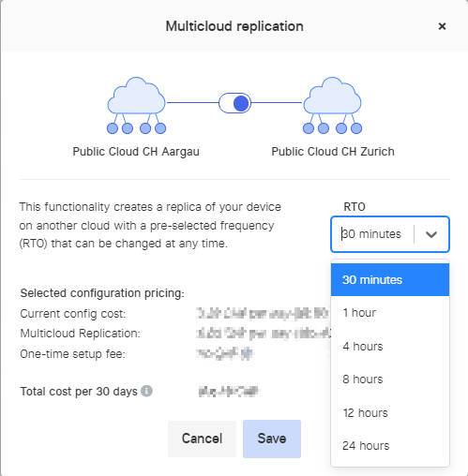Viewport: 468px width, 476px height.
Task: Click the Multicloud replication dialog title
Action: (234, 26)
